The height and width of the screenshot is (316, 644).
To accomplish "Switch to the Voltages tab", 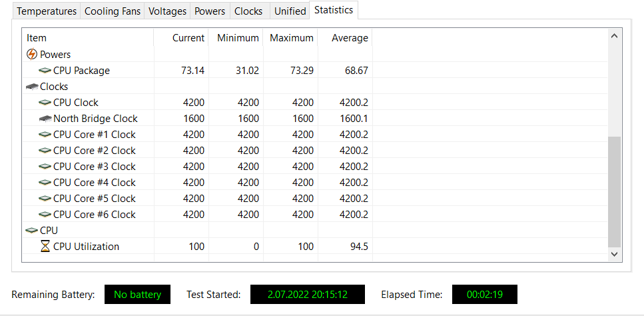I will [167, 11].
